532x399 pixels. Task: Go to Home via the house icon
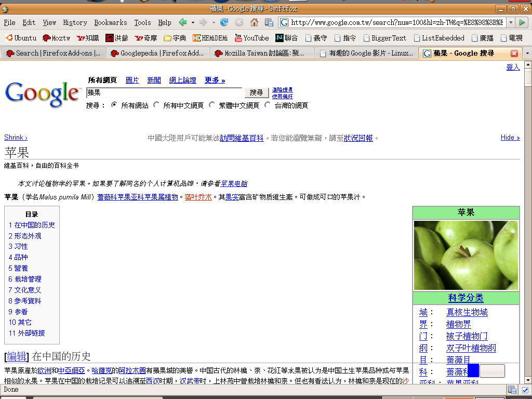[254, 22]
